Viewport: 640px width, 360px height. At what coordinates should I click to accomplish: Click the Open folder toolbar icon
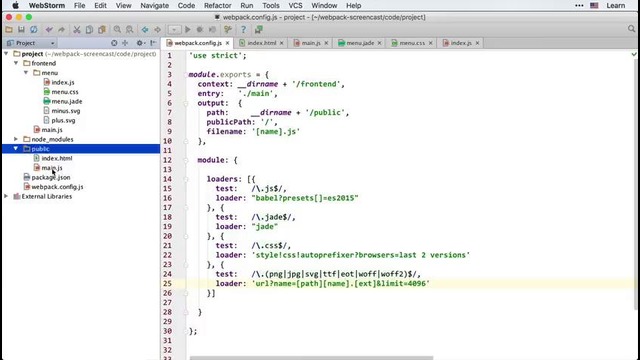click(9, 29)
